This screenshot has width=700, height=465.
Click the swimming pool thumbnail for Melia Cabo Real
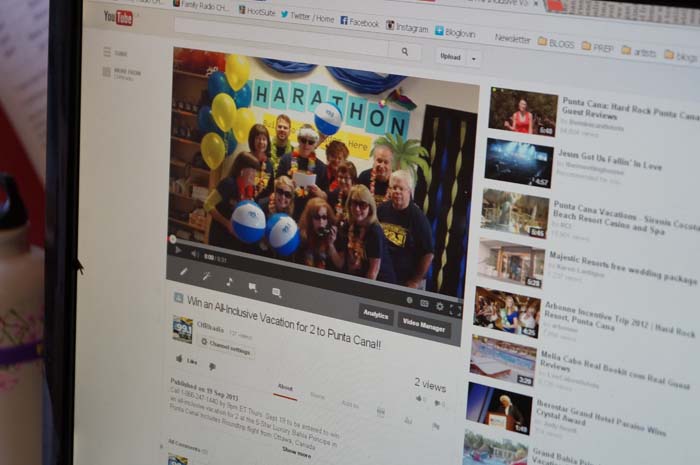tap(503, 360)
